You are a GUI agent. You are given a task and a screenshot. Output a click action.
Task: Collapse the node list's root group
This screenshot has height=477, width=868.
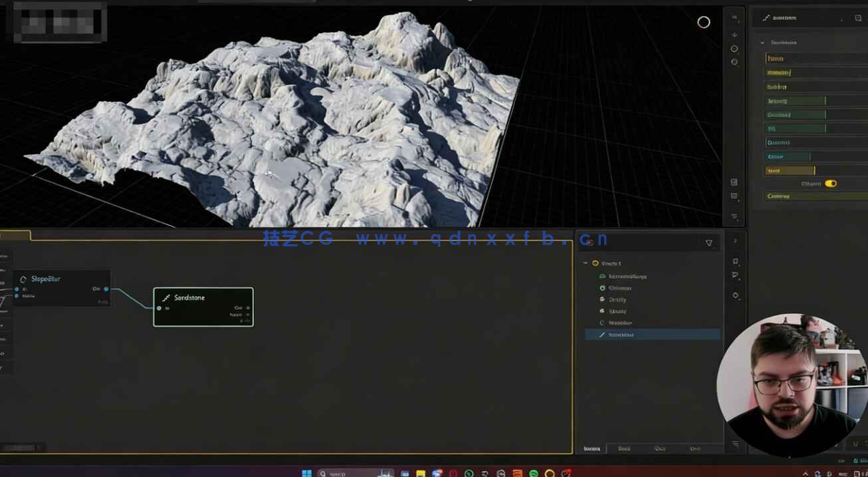586,263
